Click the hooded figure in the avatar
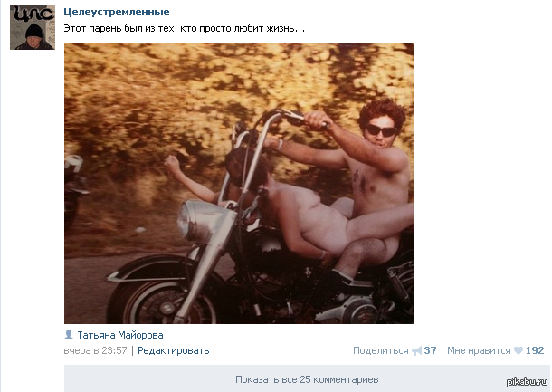Screen dimensions: 552x392 pyautogui.click(x=34, y=37)
